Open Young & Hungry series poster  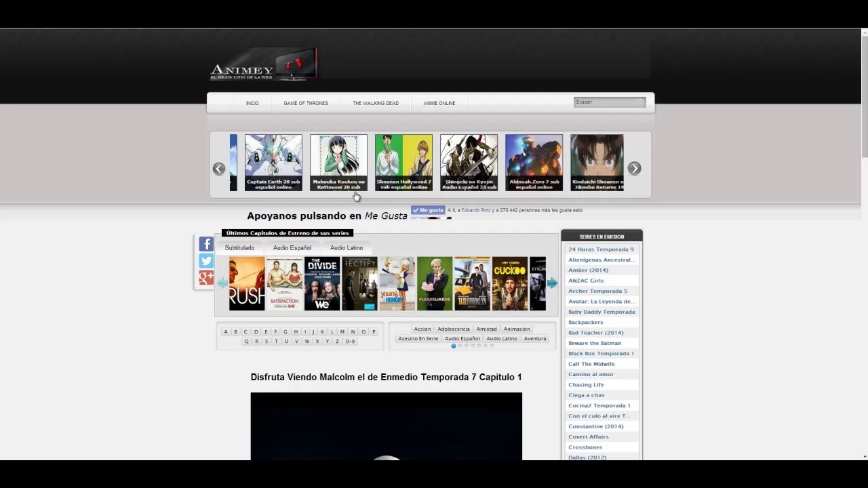397,283
